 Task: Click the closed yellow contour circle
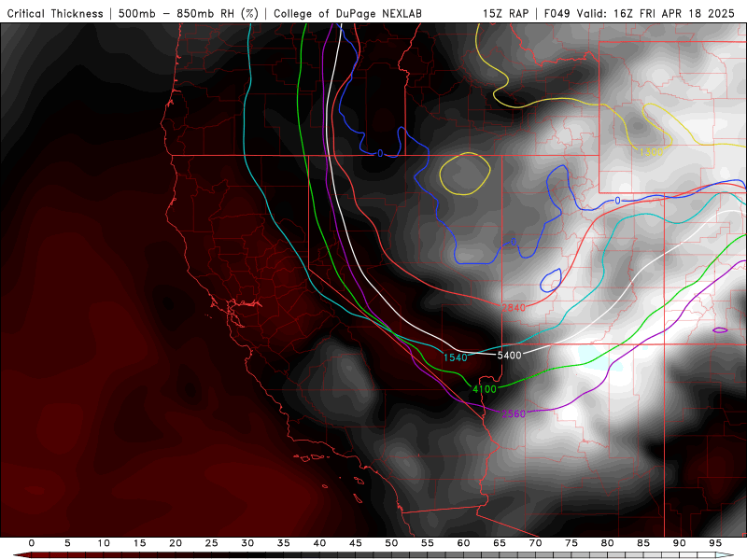[464, 174]
